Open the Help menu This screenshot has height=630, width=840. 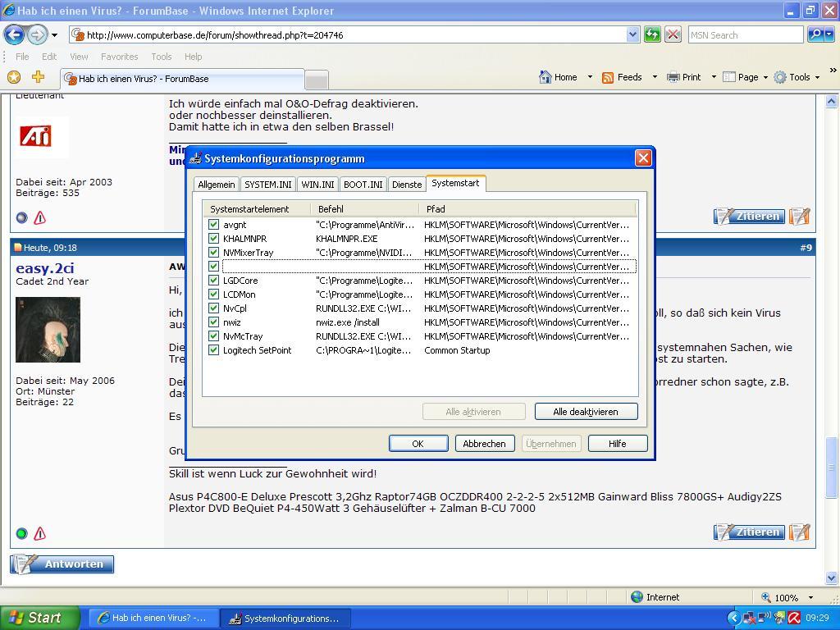[194, 57]
